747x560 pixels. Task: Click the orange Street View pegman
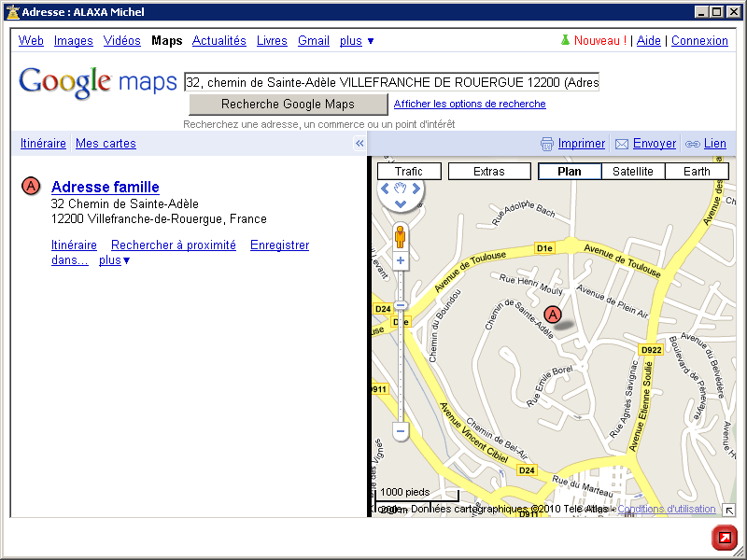coord(400,235)
